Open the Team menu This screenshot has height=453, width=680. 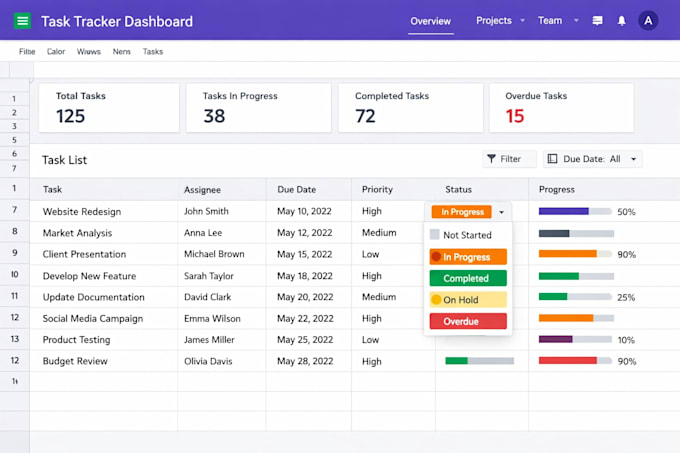[x=550, y=20]
